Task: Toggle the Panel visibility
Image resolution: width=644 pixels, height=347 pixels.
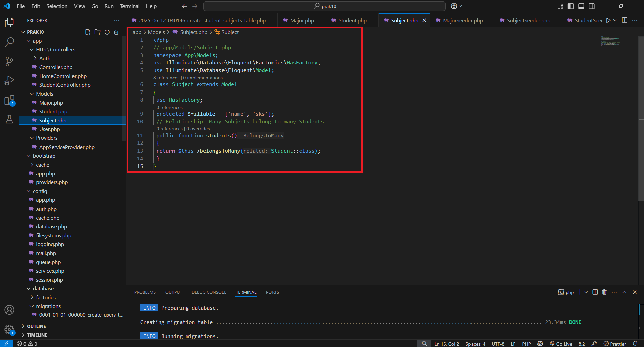Action: [x=581, y=6]
